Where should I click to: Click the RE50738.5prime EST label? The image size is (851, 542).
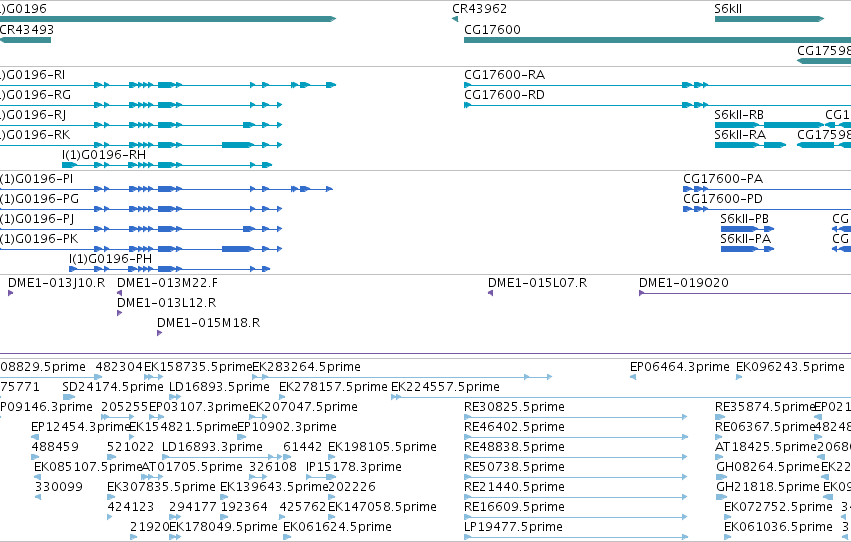point(514,468)
